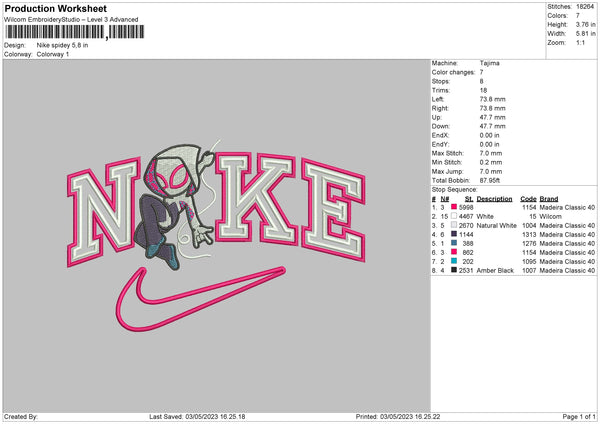The image size is (600, 424).
Task: Click the pink swoosh in design
Action: click(201, 298)
